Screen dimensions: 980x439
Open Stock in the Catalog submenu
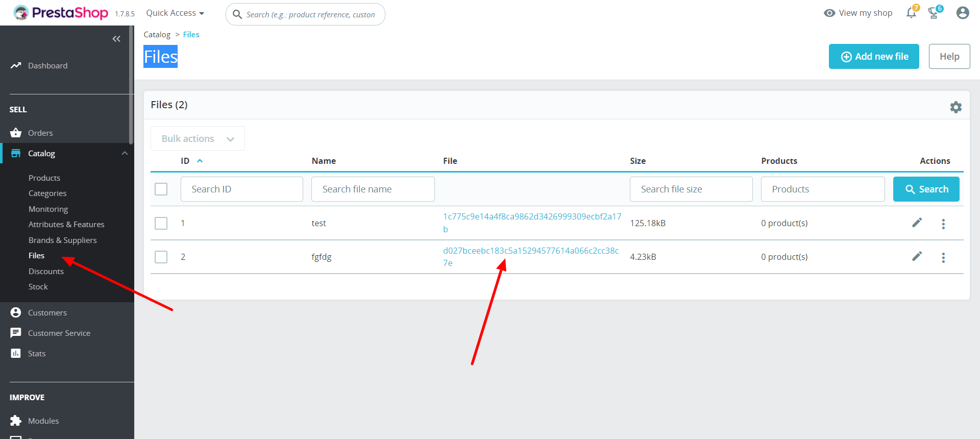[38, 286]
